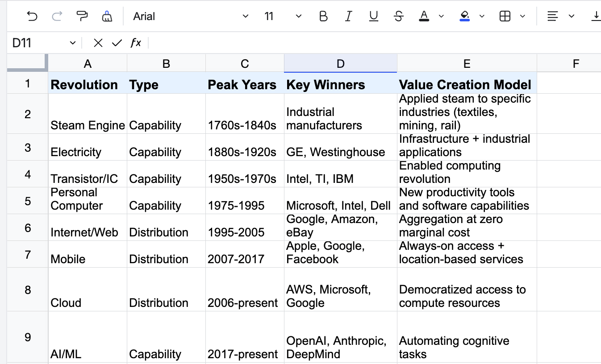Click the horizontal align icon
Image resolution: width=601 pixels, height=364 pixels.
click(x=553, y=17)
